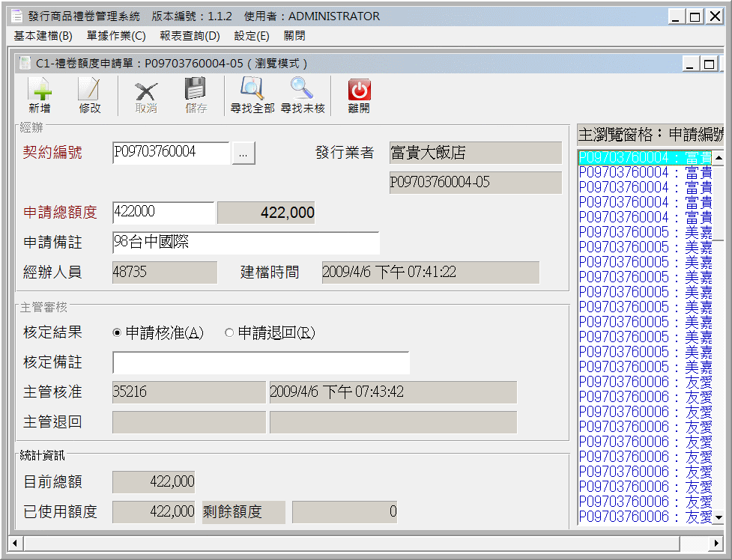Click the 尋找未核 (find unapproved) icon

pos(303,96)
